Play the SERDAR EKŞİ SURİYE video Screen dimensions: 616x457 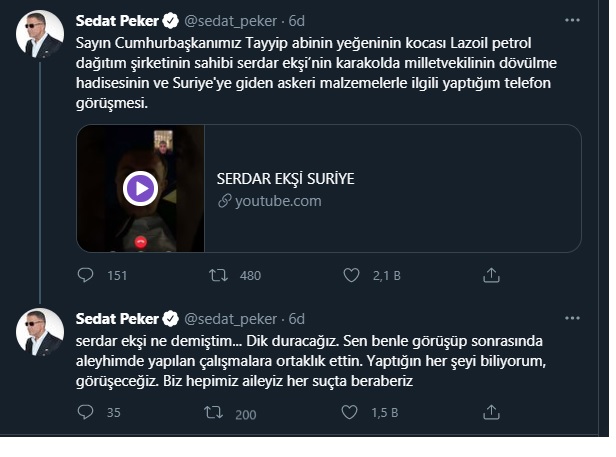[x=140, y=188]
